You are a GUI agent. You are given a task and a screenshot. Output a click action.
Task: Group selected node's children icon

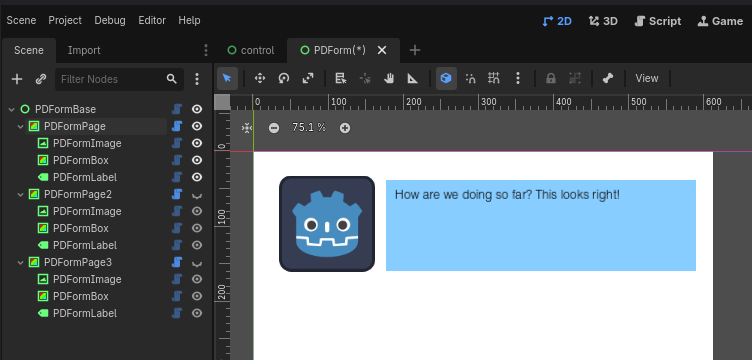click(x=575, y=78)
